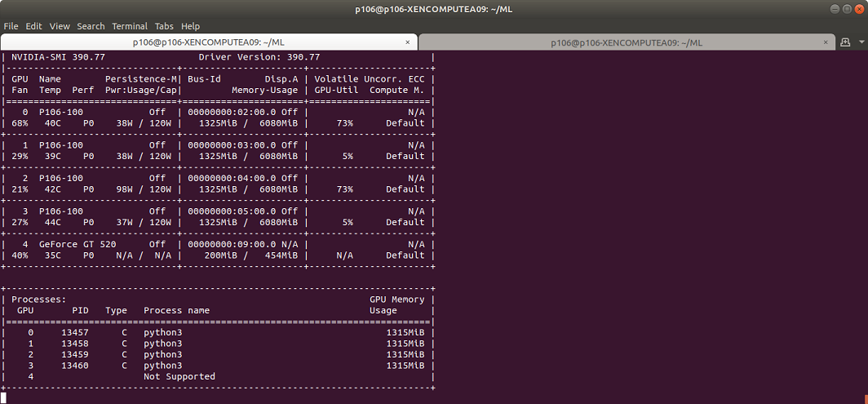
Task: Open the Edit menu
Action: click(33, 26)
